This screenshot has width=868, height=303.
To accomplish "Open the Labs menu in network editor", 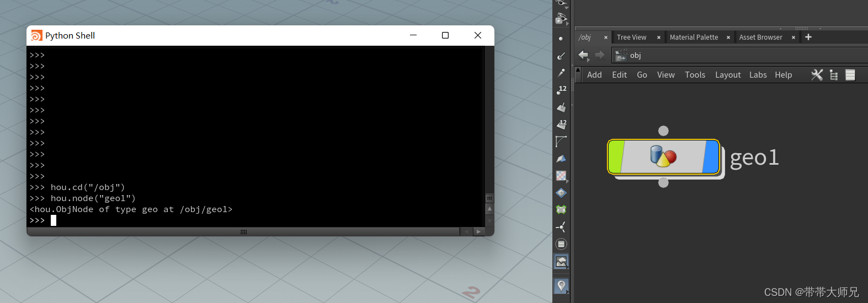I will pos(758,75).
